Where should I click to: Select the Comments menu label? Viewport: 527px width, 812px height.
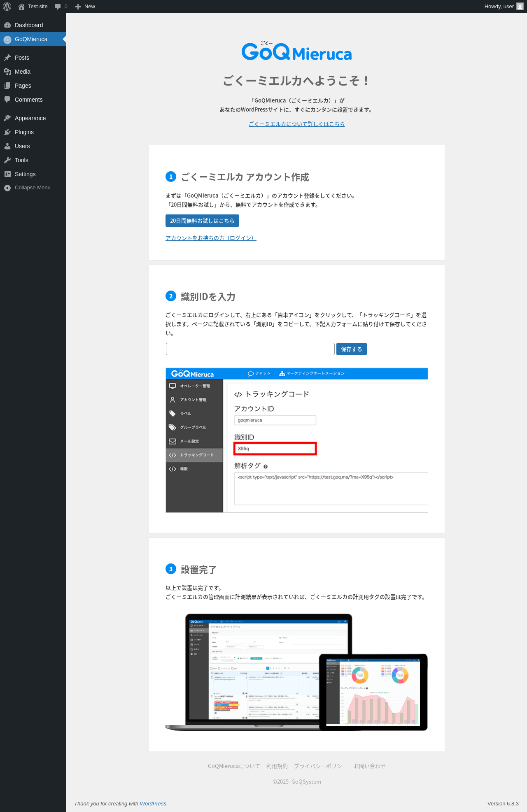(29, 100)
